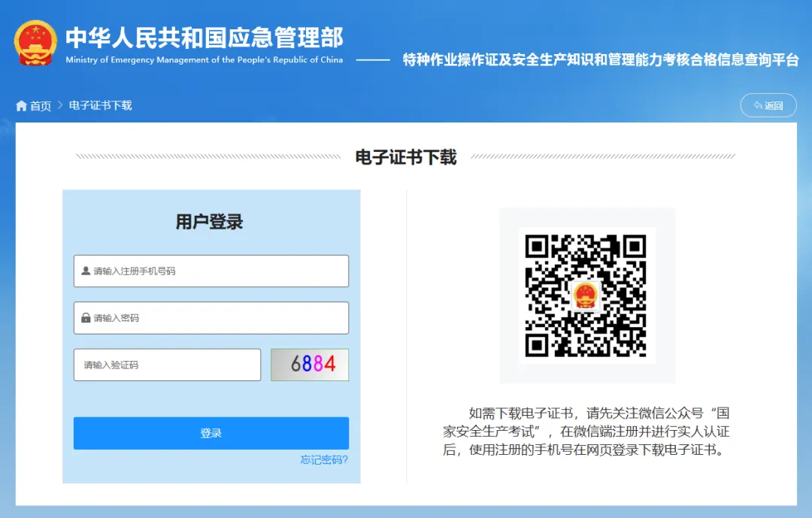Click the national emblem logo
The height and width of the screenshot is (518, 812).
pos(35,43)
